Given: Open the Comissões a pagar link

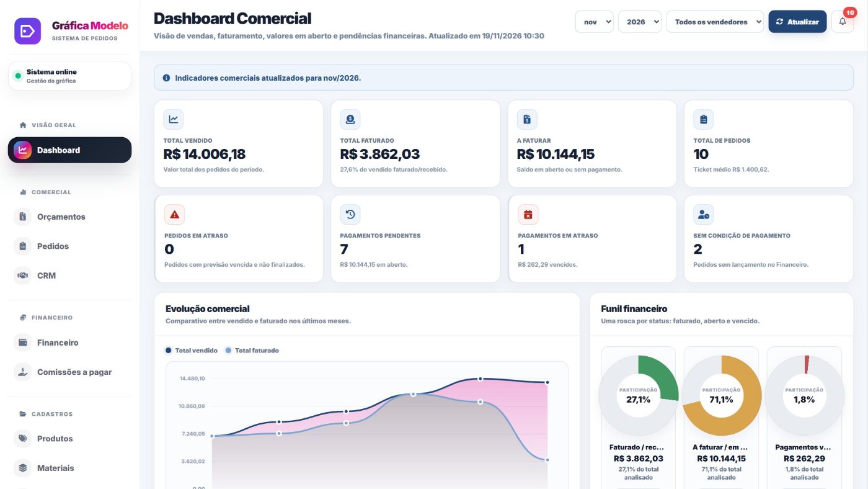Looking at the screenshot, I should point(69,372).
